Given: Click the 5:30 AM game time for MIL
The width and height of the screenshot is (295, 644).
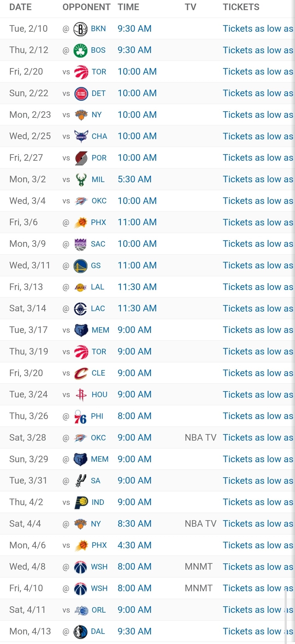Looking at the screenshot, I should tap(135, 179).
